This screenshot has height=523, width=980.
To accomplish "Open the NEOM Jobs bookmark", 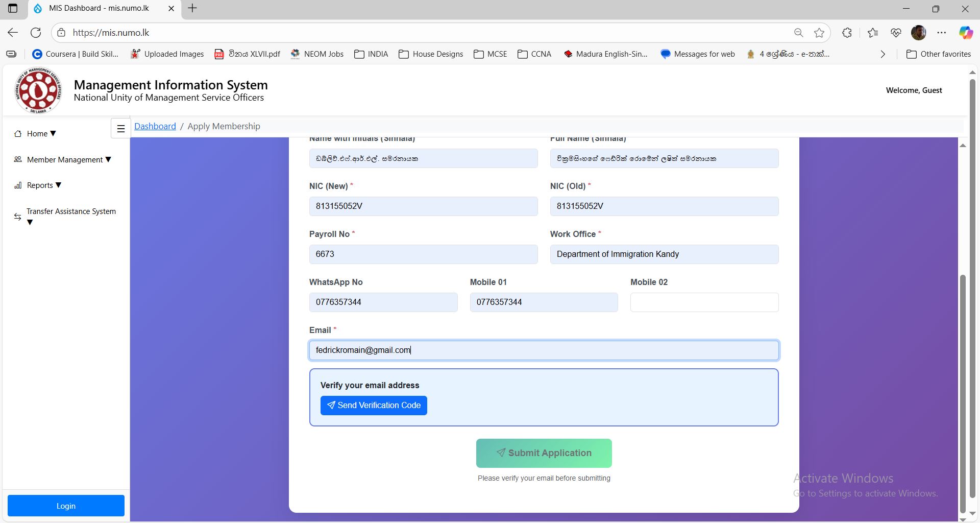I will (317, 54).
